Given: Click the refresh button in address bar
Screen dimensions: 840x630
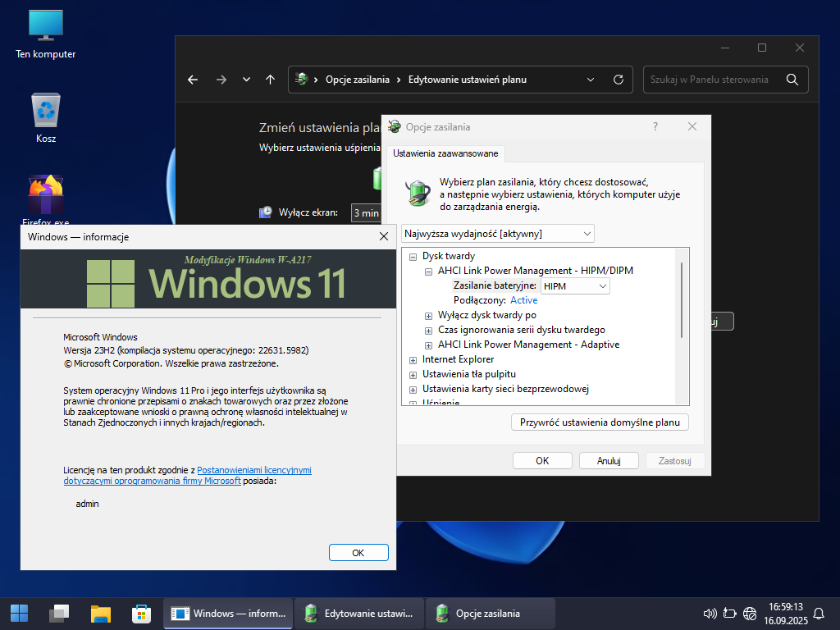Looking at the screenshot, I should click(x=619, y=80).
